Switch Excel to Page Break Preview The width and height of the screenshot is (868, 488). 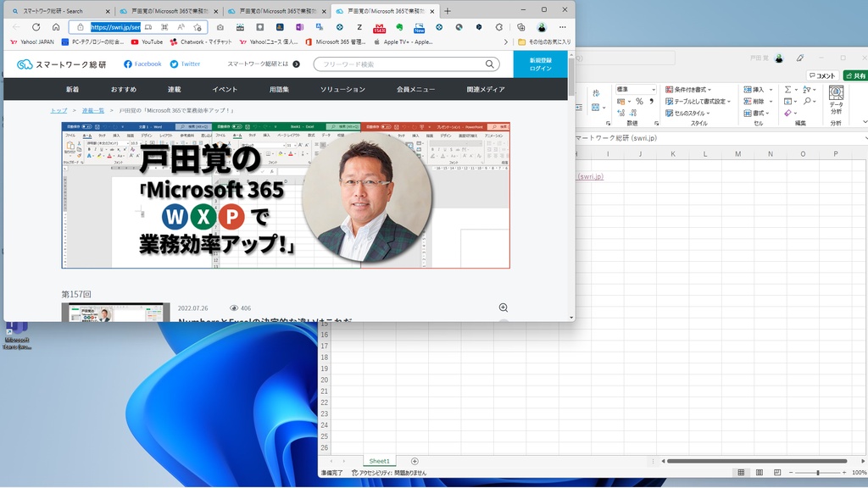click(777, 473)
